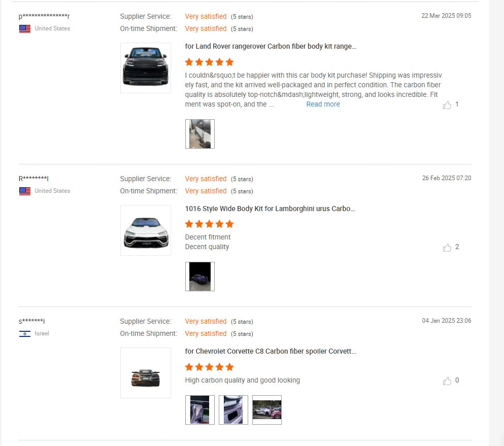Open Corvette C8 spoiler product image

click(x=146, y=373)
